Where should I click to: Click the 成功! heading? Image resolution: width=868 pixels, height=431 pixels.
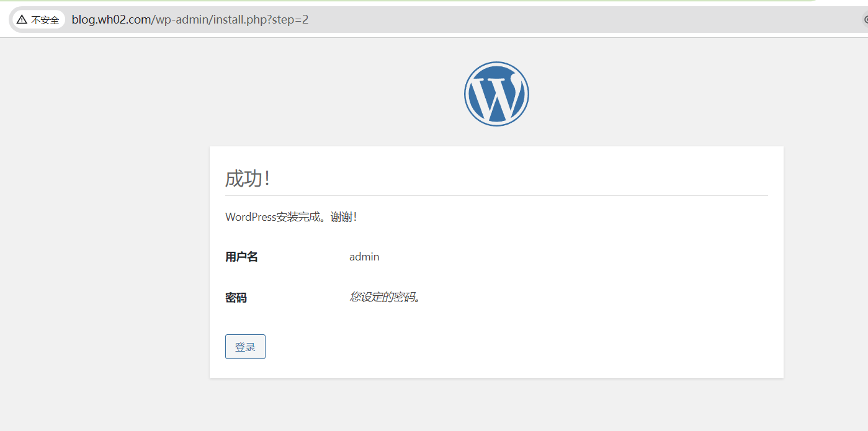click(248, 179)
